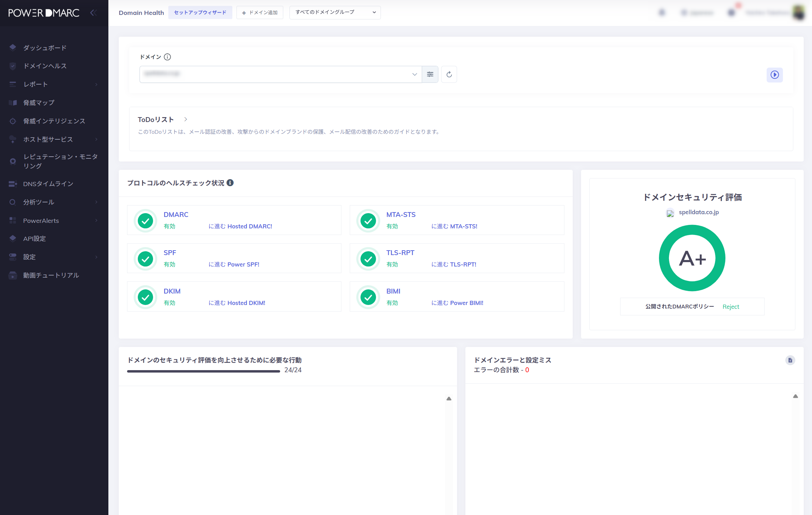Click export icon in ドメインエラーと設定ミス panel
812x515 pixels.
point(790,360)
